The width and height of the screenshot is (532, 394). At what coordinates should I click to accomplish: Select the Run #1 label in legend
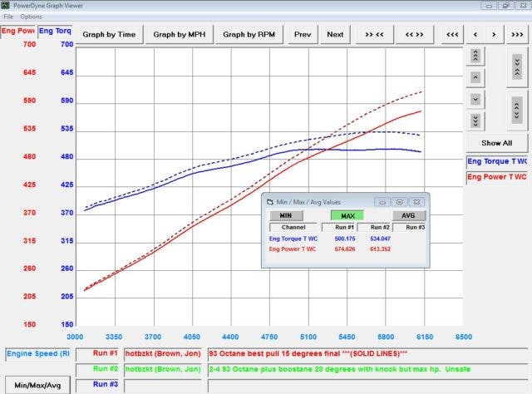click(x=106, y=352)
